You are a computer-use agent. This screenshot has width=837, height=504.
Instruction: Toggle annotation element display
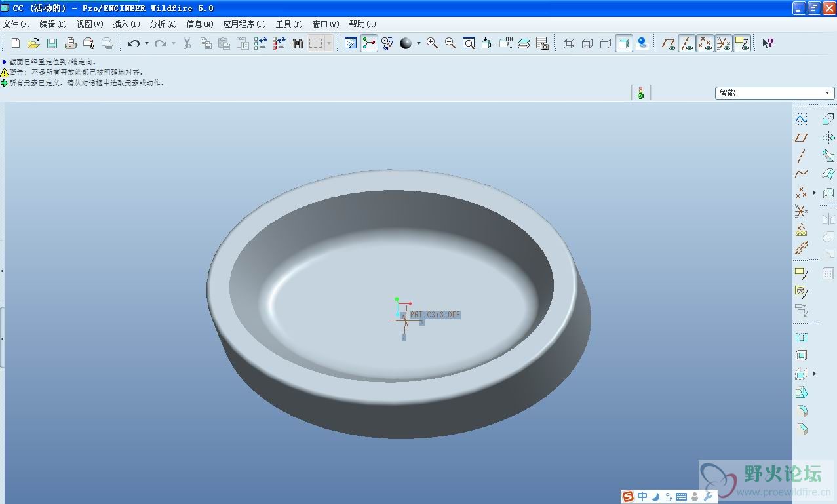coord(742,43)
